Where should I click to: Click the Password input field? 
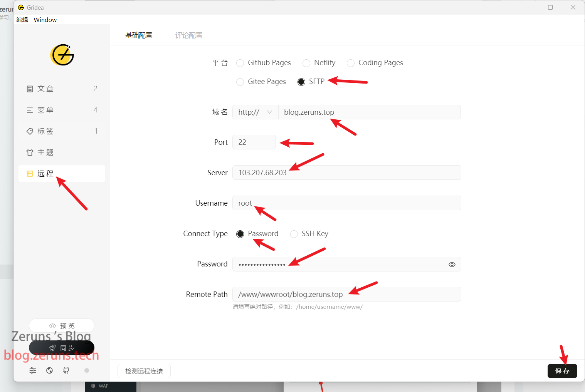click(338, 264)
